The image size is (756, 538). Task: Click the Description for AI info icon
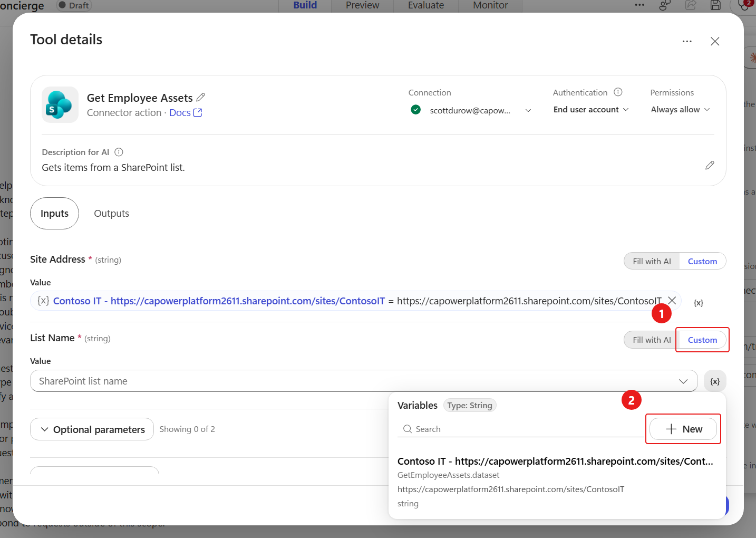click(119, 152)
